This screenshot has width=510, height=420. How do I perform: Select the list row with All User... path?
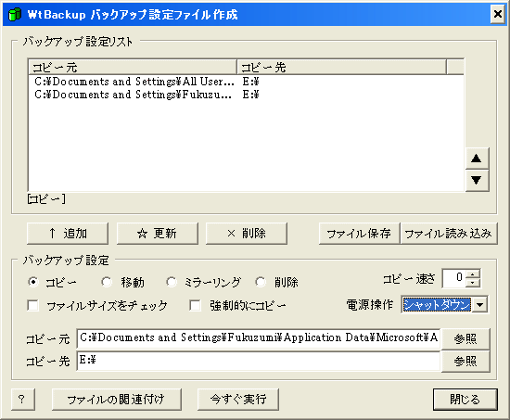click(246, 82)
